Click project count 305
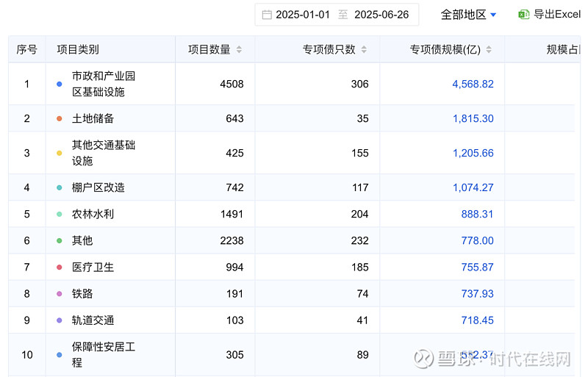The image size is (588, 377). pyautogui.click(x=234, y=355)
